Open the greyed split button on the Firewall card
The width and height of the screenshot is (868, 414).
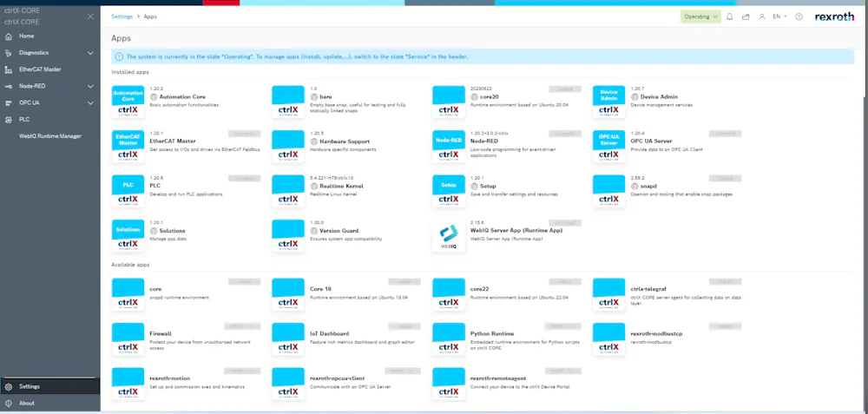(x=242, y=326)
